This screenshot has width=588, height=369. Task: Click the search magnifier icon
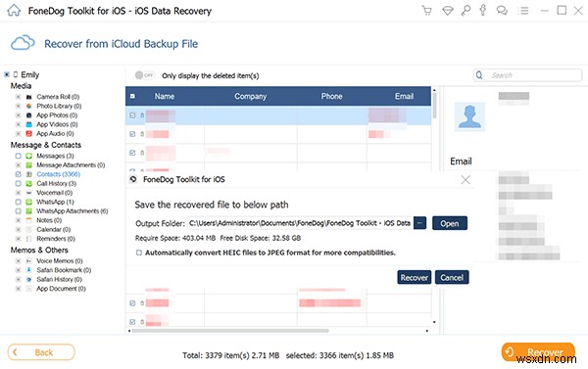[x=479, y=75]
